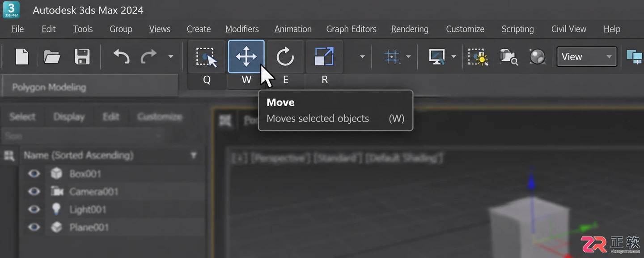
Task: Open the File menu
Action: tap(17, 29)
